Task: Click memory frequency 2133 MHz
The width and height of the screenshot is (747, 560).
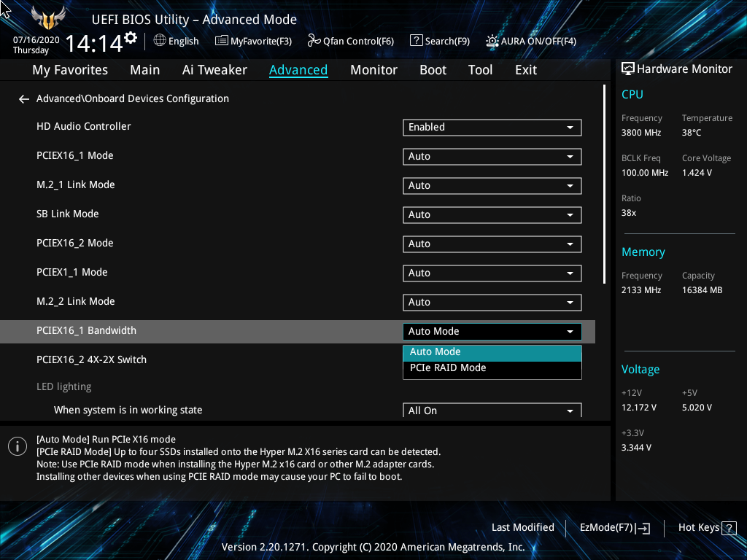Action: coord(640,290)
